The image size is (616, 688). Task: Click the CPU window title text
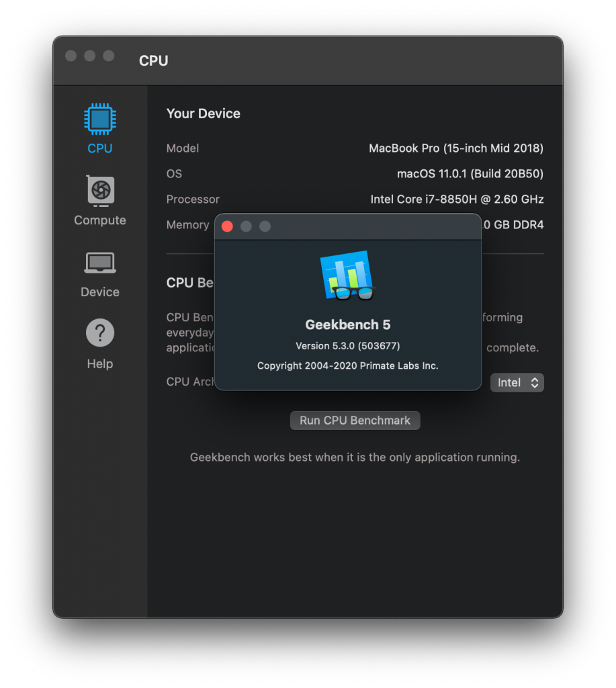tap(154, 60)
